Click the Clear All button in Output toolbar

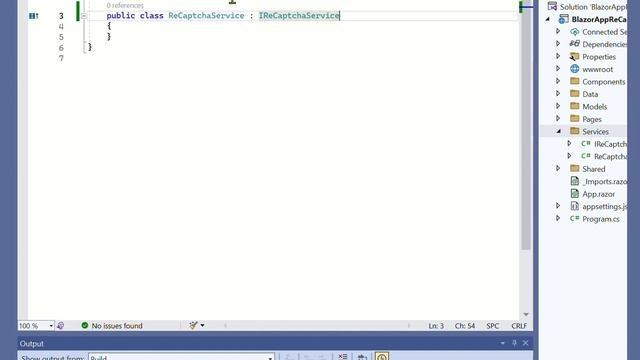pos(343,357)
